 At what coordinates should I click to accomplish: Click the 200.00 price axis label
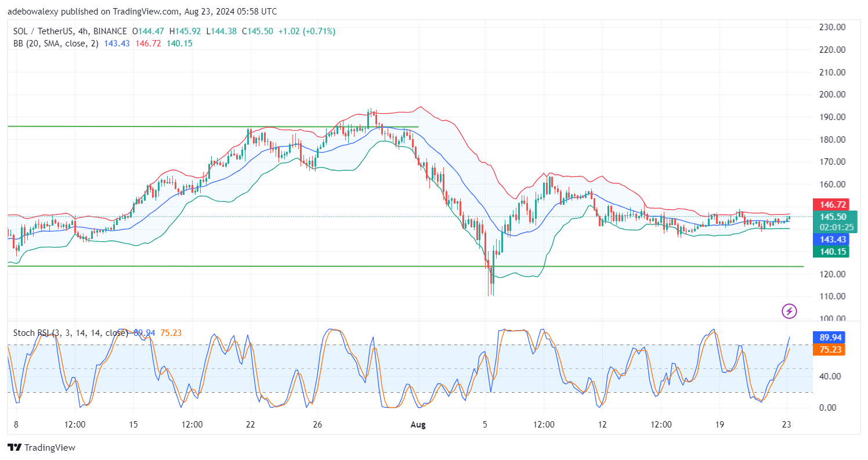click(831, 95)
